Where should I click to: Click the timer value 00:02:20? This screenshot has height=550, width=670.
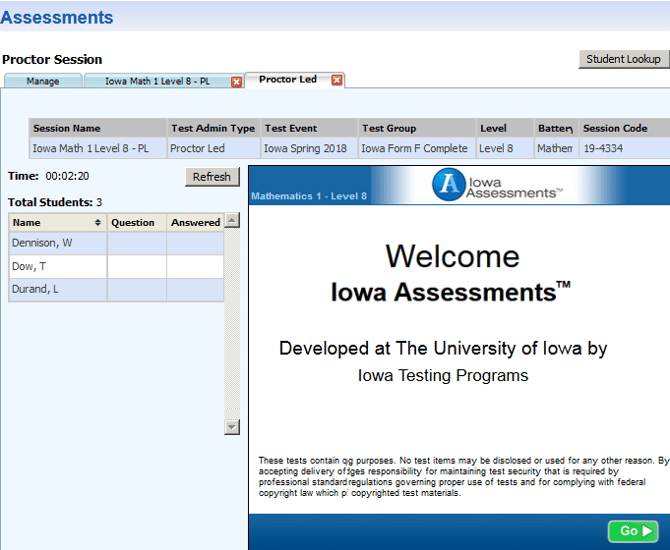[67, 176]
